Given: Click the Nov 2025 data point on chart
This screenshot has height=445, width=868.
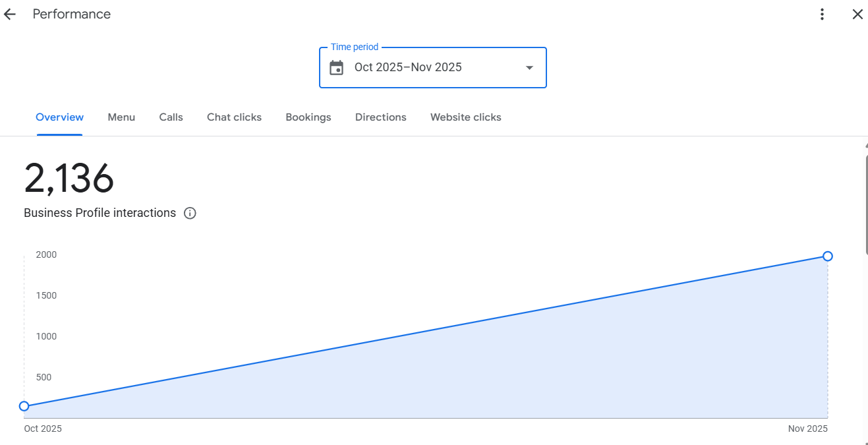Looking at the screenshot, I should 828,256.
